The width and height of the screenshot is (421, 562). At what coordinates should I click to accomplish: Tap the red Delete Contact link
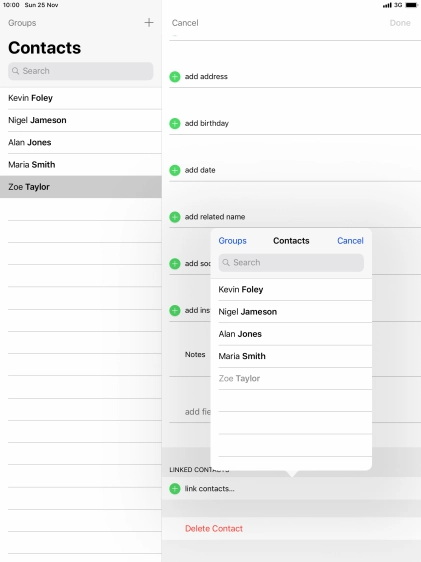click(x=214, y=529)
